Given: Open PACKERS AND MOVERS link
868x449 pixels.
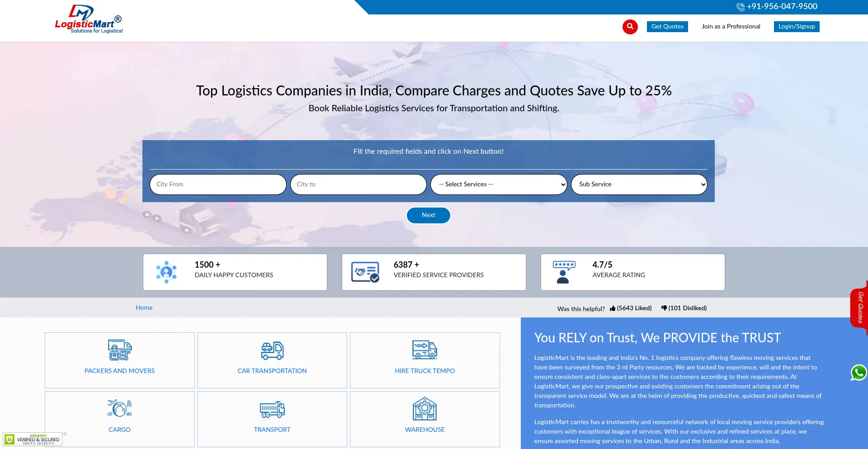Looking at the screenshot, I should 119,371.
